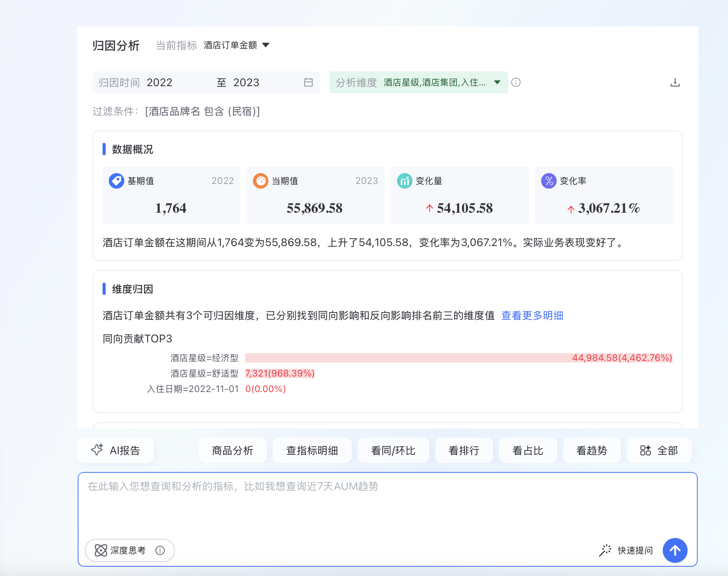Screen dimensions: 728x576
Task: Send the query with the blue arrow button
Action: coord(675,550)
